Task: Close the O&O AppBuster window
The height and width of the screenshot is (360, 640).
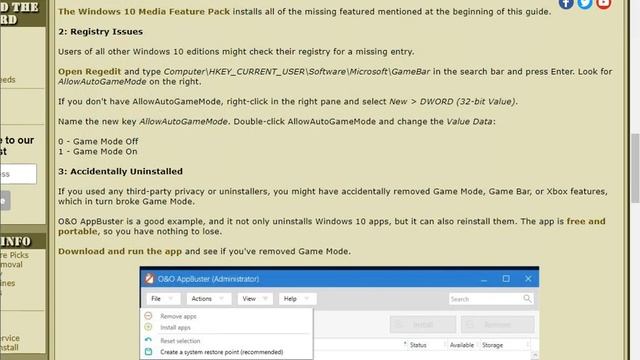Action: [528, 279]
